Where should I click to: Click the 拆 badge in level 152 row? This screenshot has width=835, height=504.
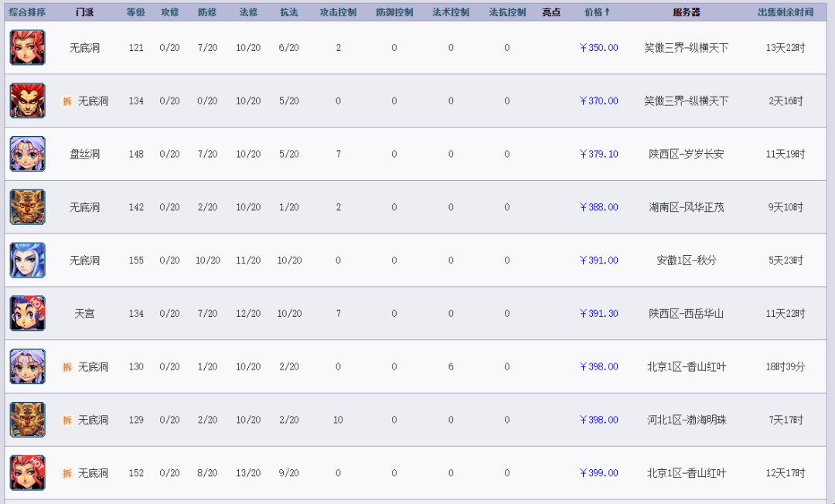tap(67, 474)
